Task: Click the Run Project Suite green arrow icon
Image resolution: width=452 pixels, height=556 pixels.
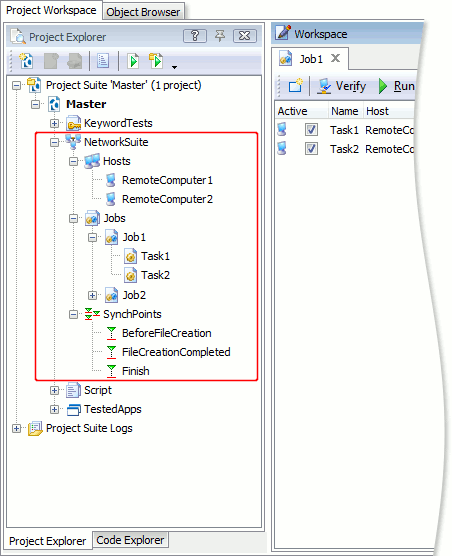Action: point(156,61)
